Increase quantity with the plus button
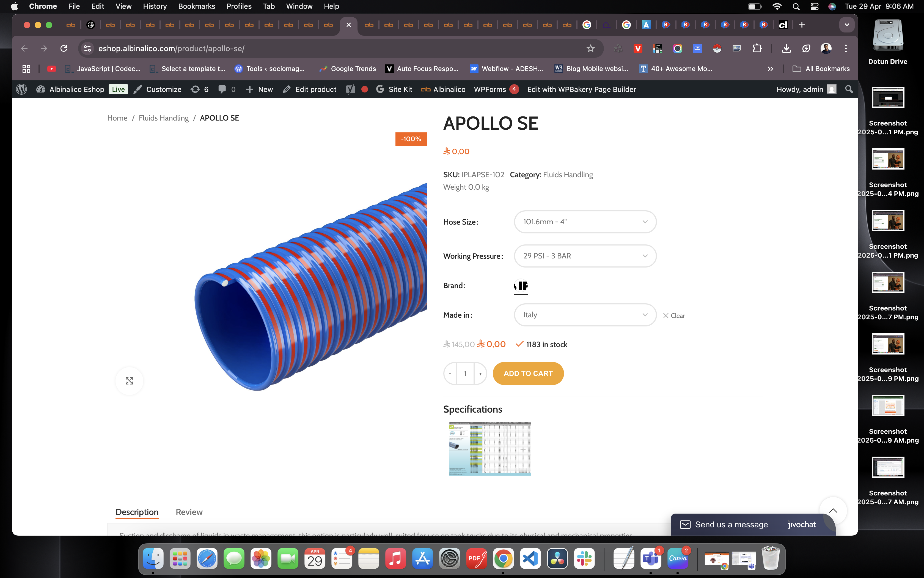 (480, 373)
